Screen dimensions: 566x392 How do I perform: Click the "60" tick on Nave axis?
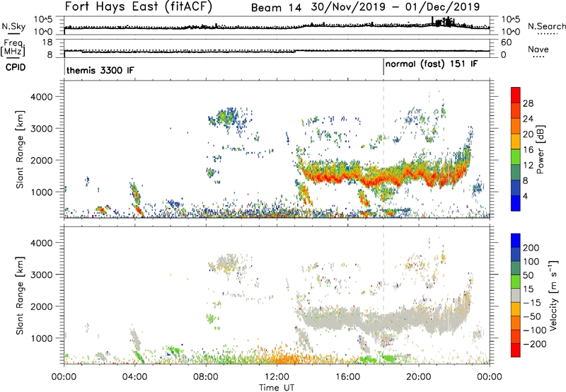coord(506,42)
